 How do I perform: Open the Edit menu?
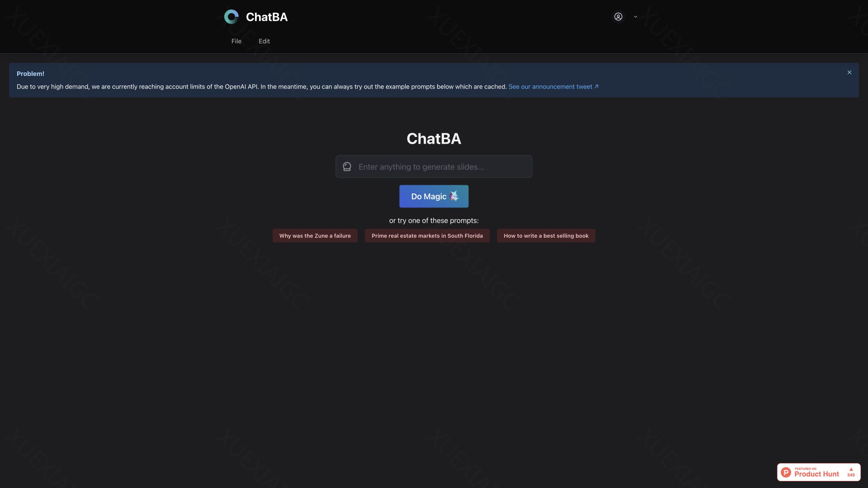point(264,41)
